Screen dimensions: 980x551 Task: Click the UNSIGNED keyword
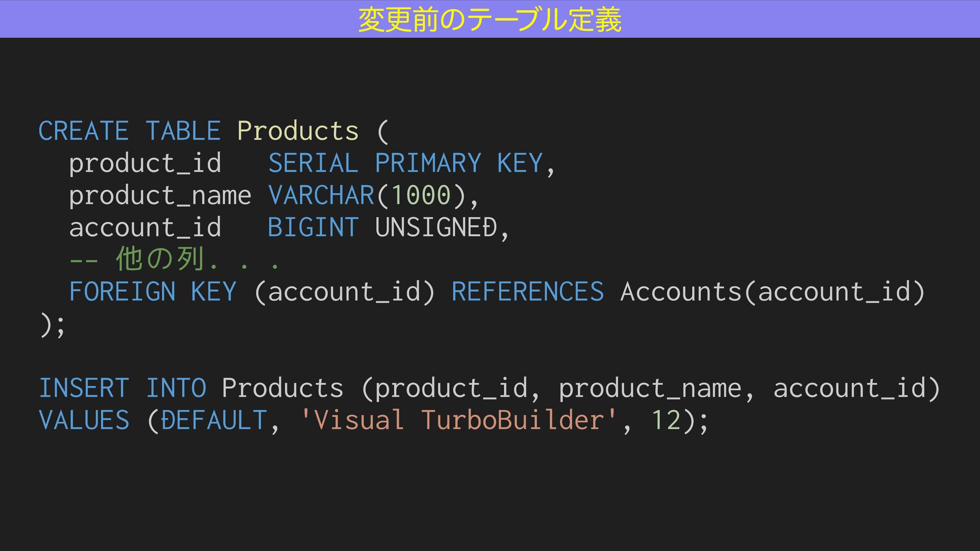pyautogui.click(x=436, y=228)
